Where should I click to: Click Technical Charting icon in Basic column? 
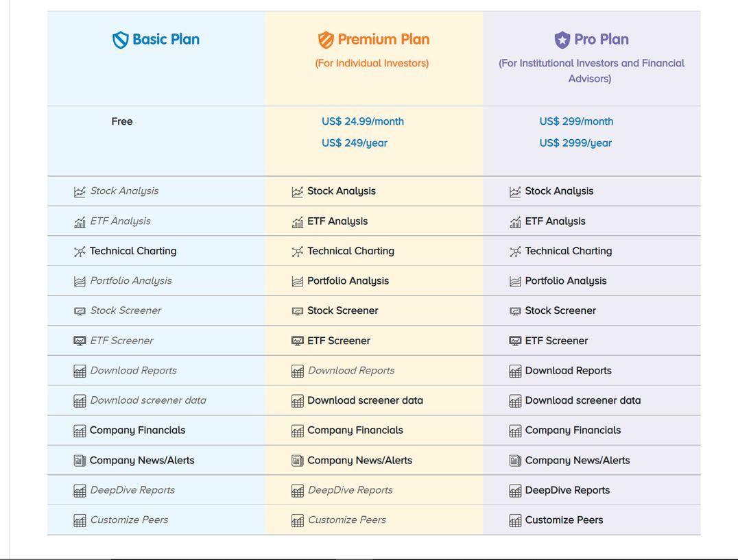(80, 252)
